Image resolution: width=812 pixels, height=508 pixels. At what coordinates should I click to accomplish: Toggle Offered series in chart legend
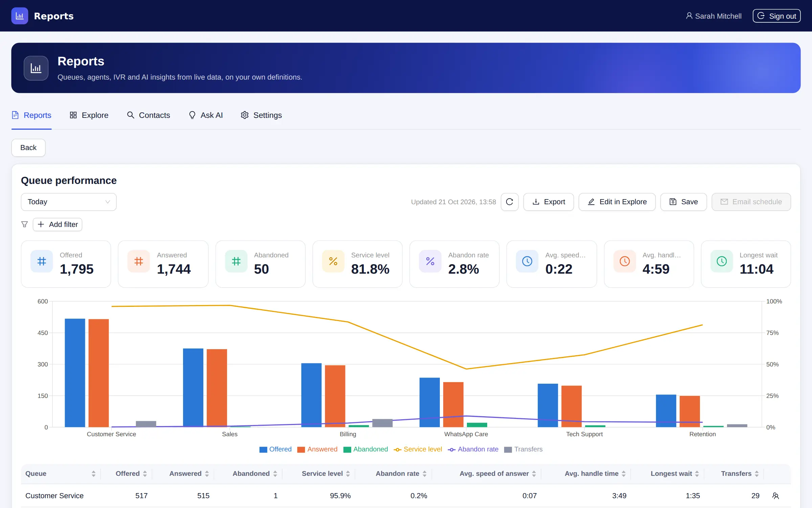coord(275,449)
